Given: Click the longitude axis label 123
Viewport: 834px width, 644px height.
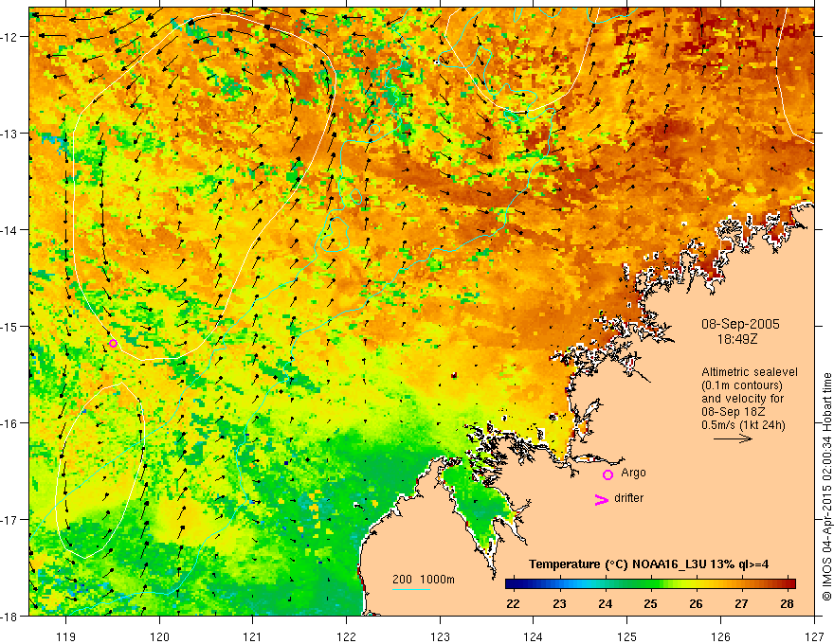Looking at the screenshot, I should click(x=440, y=636).
